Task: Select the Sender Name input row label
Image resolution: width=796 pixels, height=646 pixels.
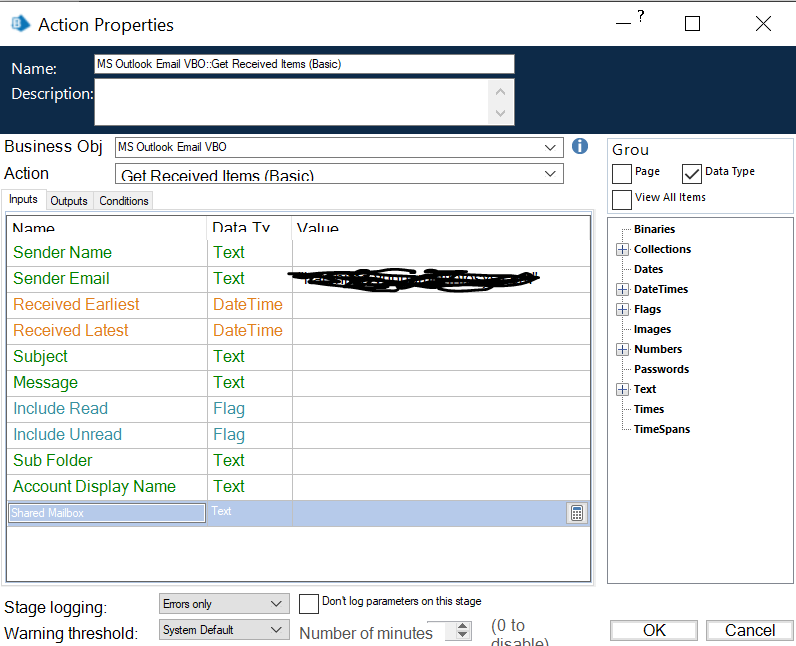Action: click(62, 253)
